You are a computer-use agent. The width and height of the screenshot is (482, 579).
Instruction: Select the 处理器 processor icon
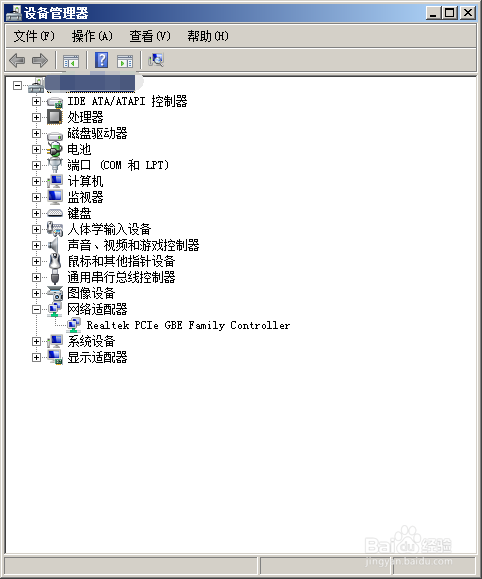click(x=55, y=117)
